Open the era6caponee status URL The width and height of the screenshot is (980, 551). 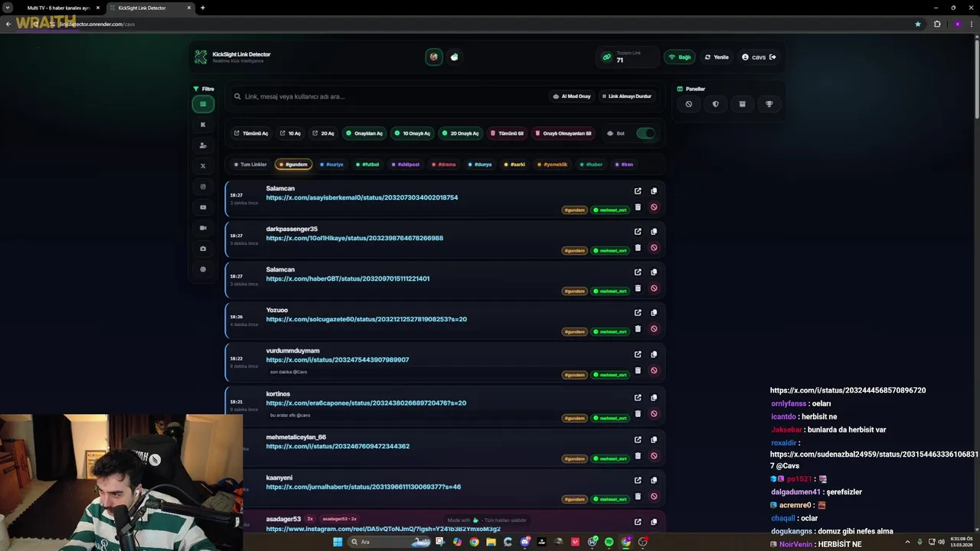click(x=366, y=403)
